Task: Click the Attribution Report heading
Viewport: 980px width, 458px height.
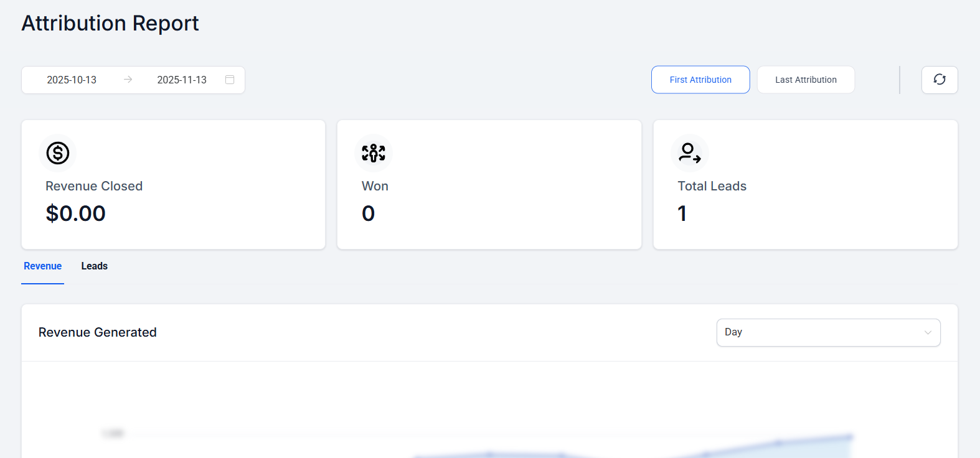Action: (110, 23)
